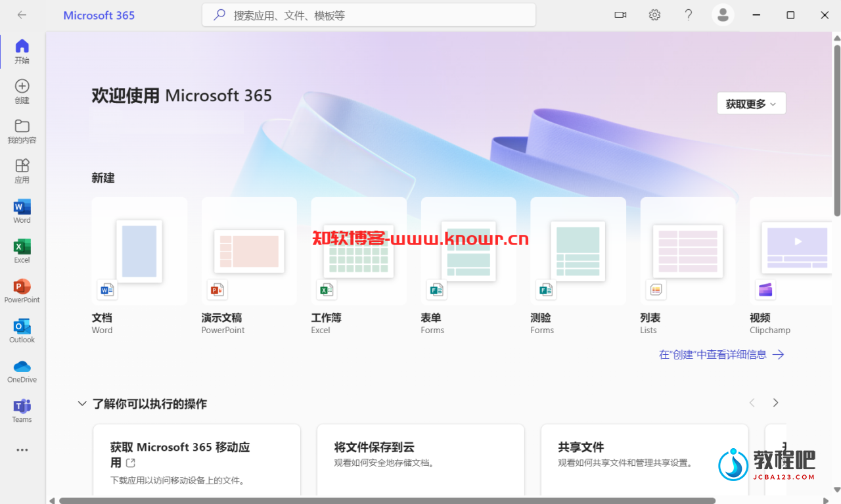Open the account profile avatar
Screen dimensions: 841x504
723,15
